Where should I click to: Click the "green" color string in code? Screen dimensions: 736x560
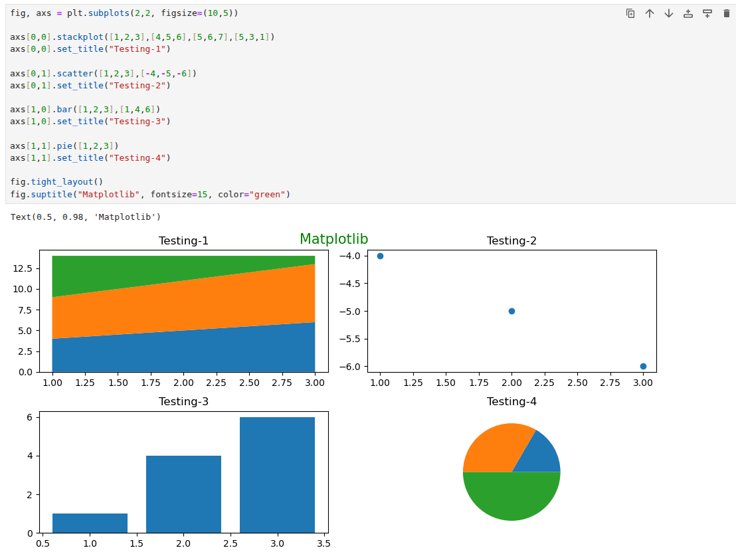pyautogui.click(x=265, y=193)
